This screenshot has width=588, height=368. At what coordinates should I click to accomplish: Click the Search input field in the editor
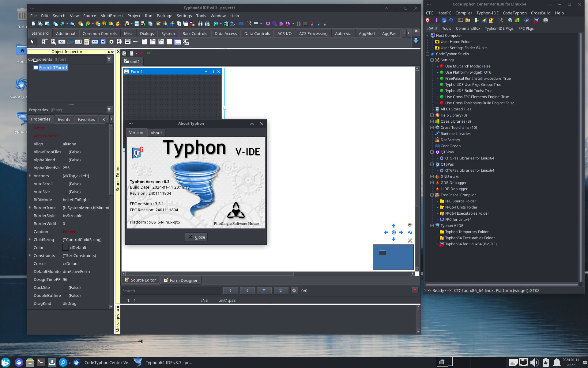click(171, 291)
